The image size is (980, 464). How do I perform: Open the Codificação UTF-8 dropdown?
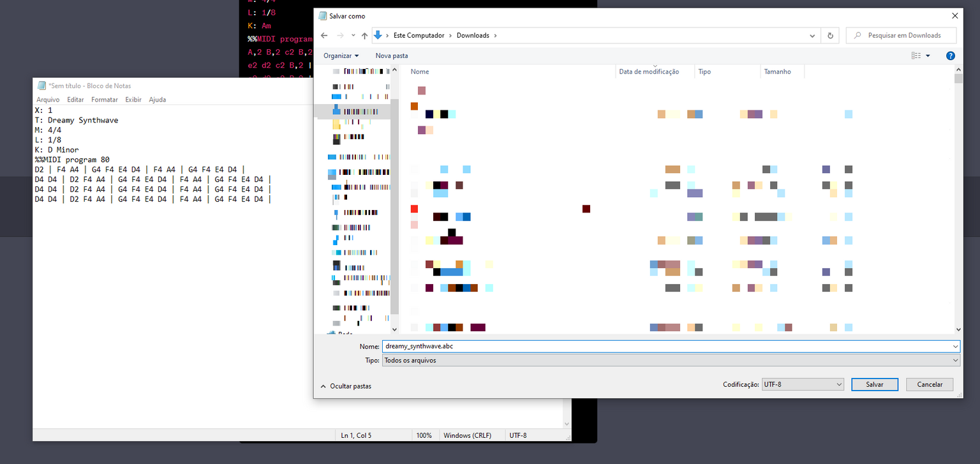[x=803, y=384]
